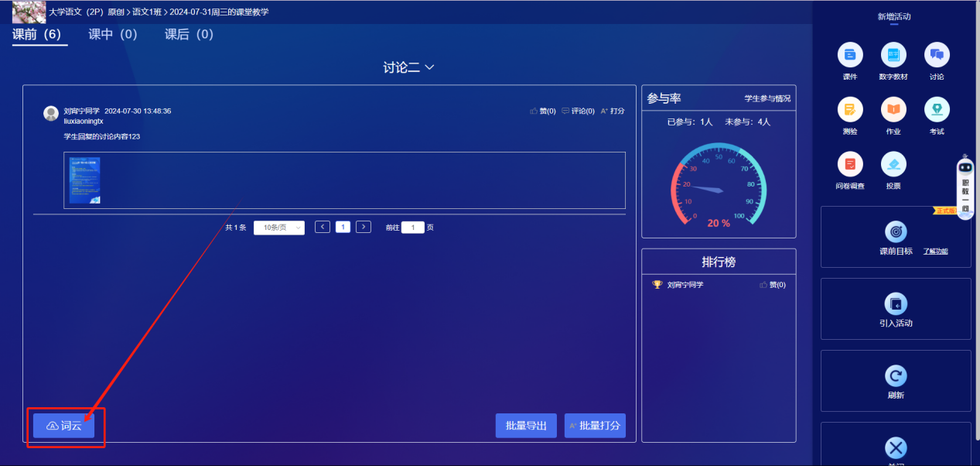Click the 词云 word cloud button
The height and width of the screenshot is (466, 980).
[66, 425]
